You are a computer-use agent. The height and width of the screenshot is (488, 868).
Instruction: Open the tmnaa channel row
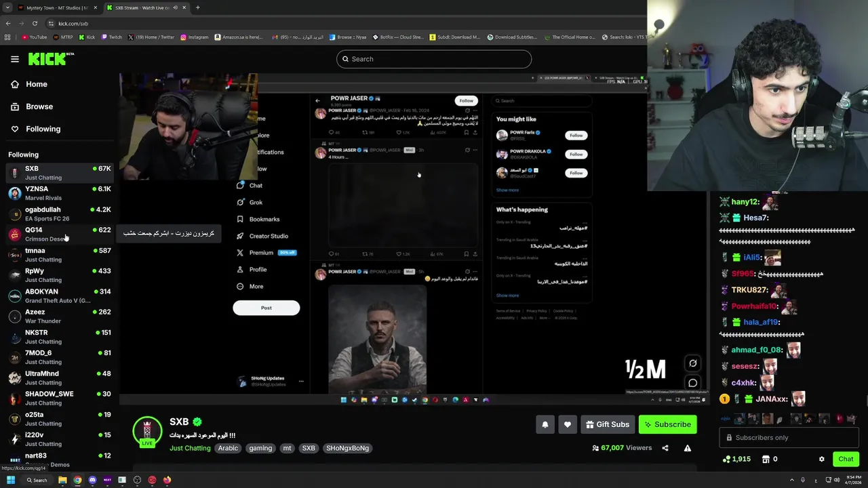60,255
